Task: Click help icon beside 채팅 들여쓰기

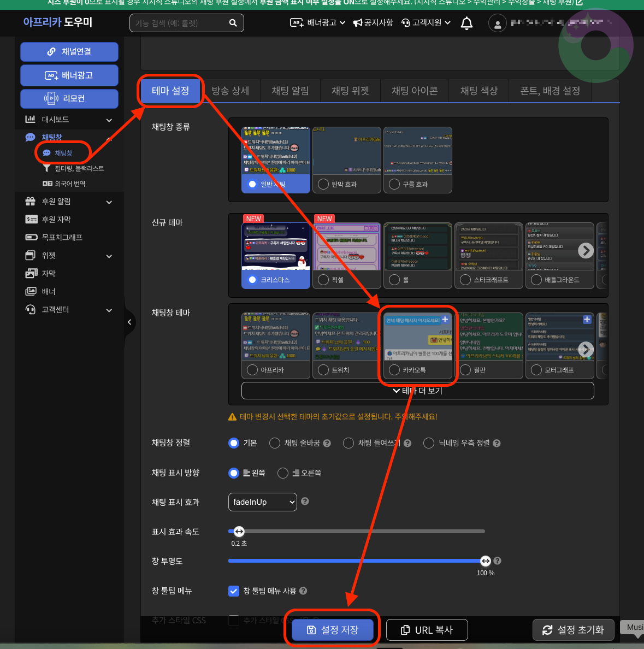Action: click(407, 443)
